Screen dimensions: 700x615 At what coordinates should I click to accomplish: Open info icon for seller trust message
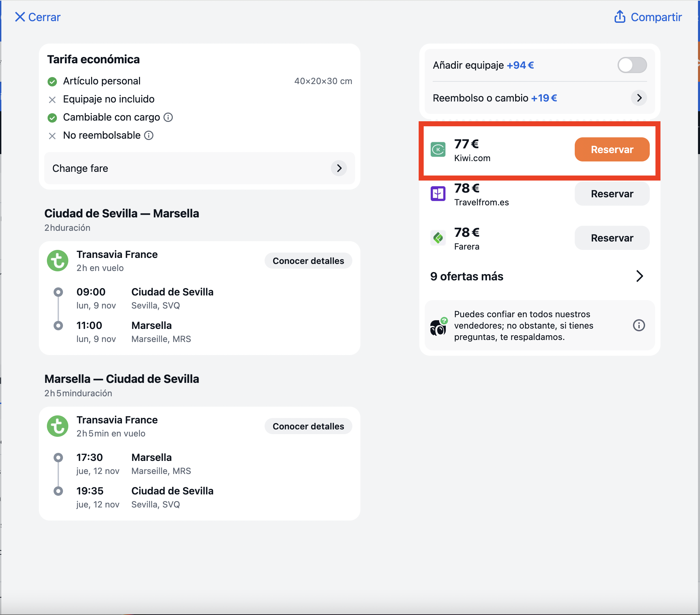point(639,325)
